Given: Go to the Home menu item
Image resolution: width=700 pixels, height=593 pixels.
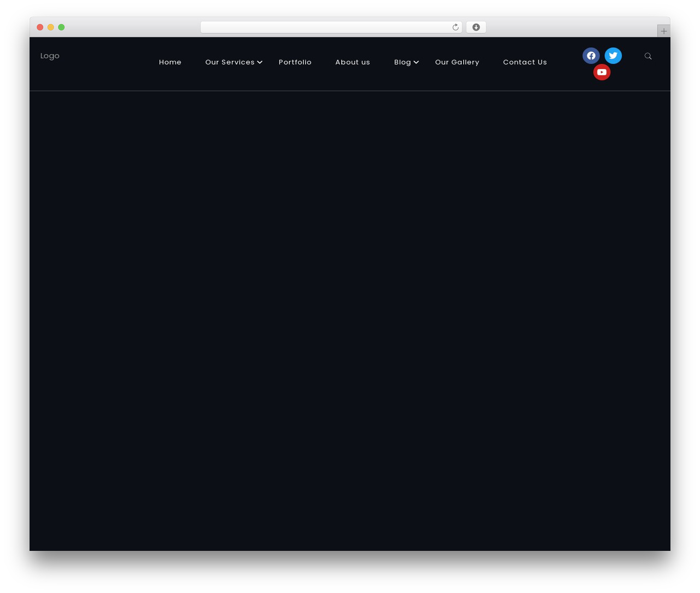Looking at the screenshot, I should tap(170, 62).
